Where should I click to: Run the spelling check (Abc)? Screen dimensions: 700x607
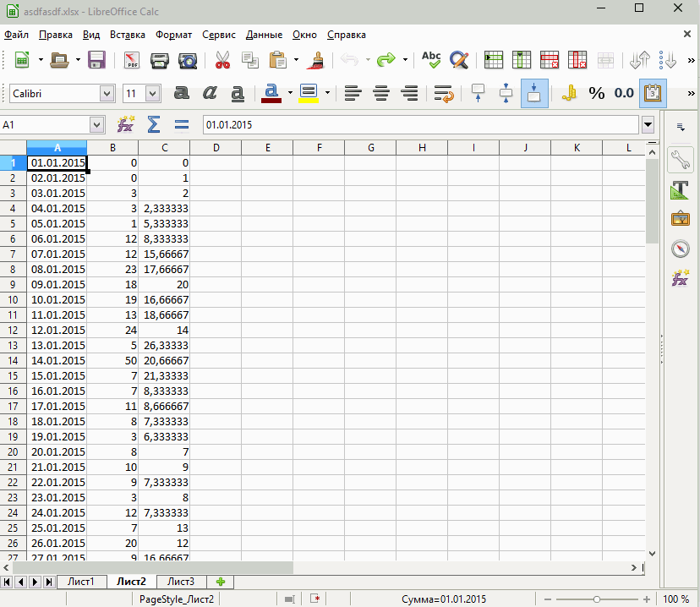pyautogui.click(x=431, y=60)
